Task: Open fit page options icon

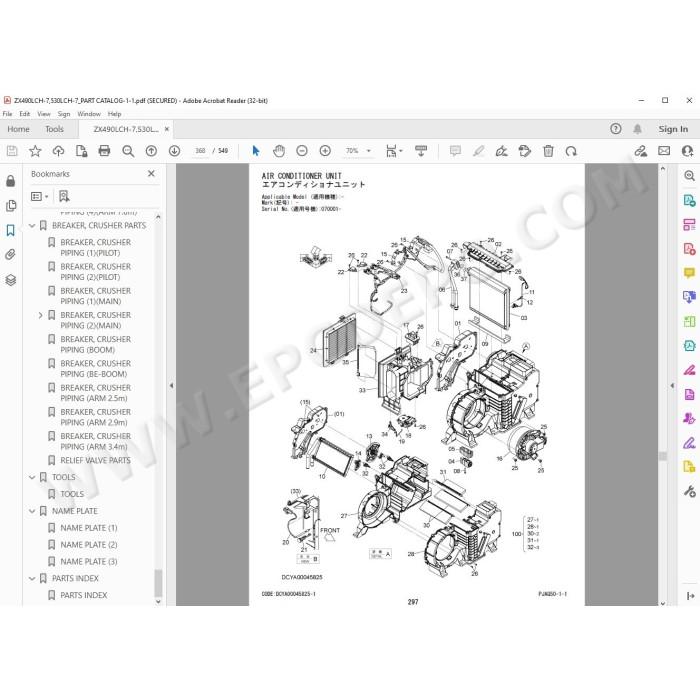Action: pyautogui.click(x=394, y=151)
